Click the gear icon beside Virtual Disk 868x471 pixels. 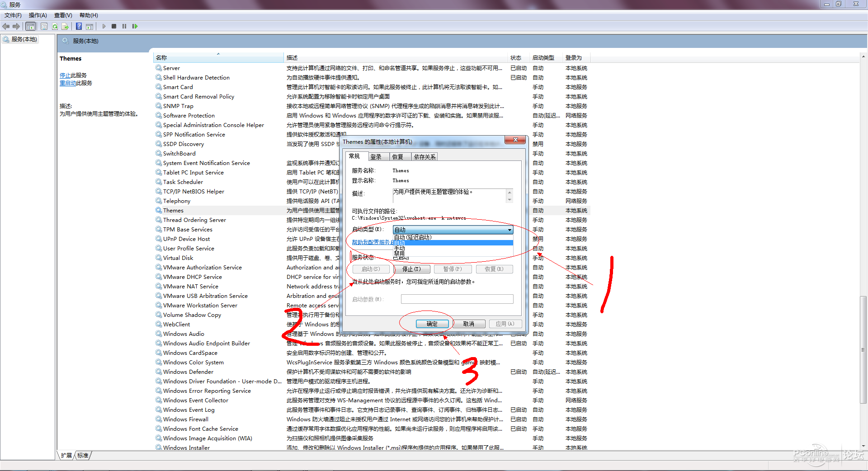pos(159,258)
